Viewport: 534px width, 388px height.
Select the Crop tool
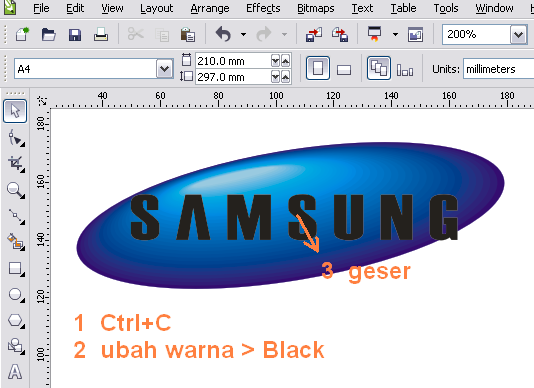pyautogui.click(x=16, y=164)
